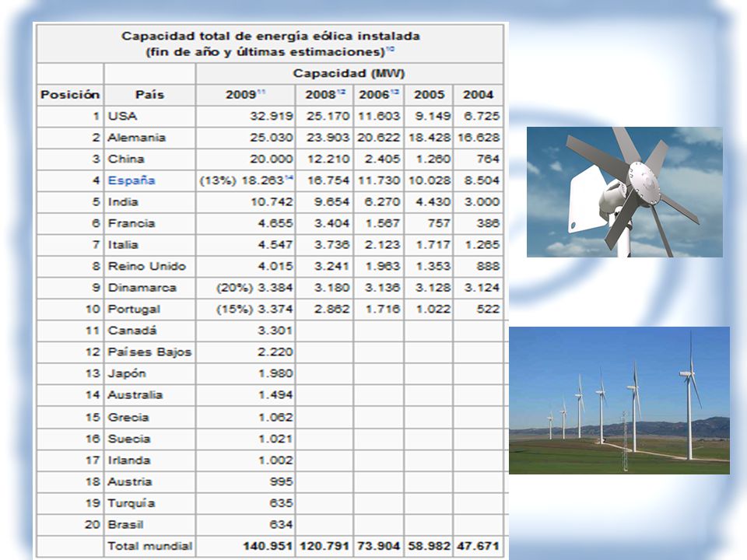Click the País column header
This screenshot has height=560, width=747.
[x=149, y=95]
